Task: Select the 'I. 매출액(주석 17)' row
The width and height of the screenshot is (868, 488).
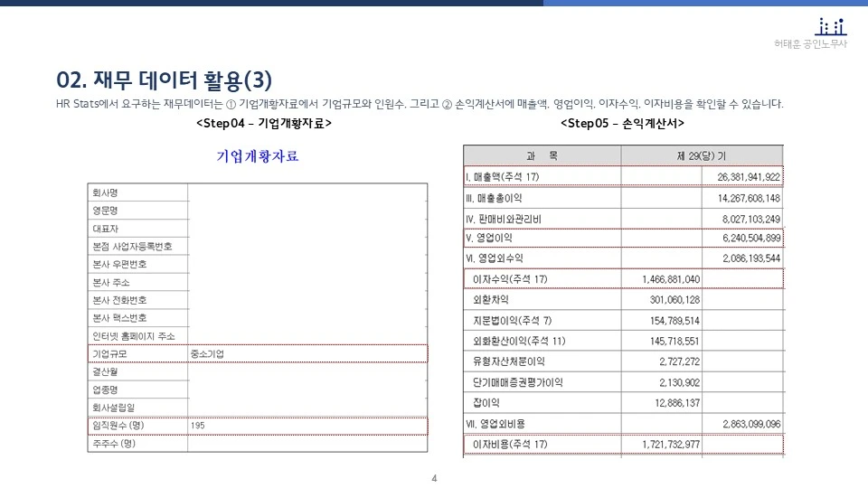Action: (x=623, y=176)
